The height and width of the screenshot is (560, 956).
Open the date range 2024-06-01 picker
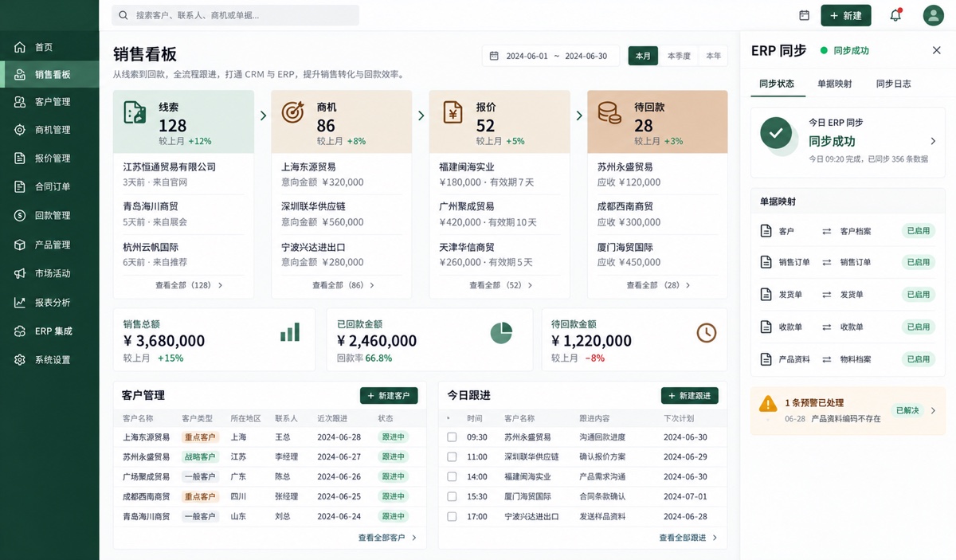point(550,56)
